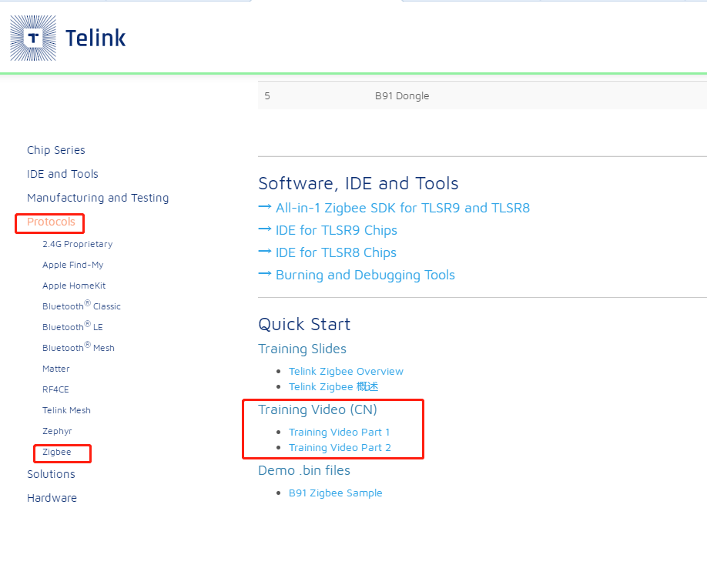The height and width of the screenshot is (588, 707).
Task: Navigate to Matter protocol page
Action: click(55, 369)
